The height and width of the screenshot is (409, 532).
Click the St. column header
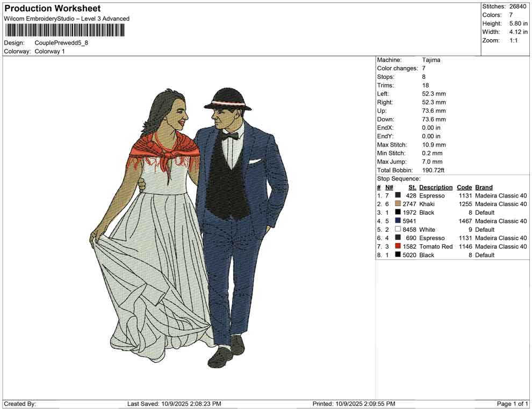(412, 187)
